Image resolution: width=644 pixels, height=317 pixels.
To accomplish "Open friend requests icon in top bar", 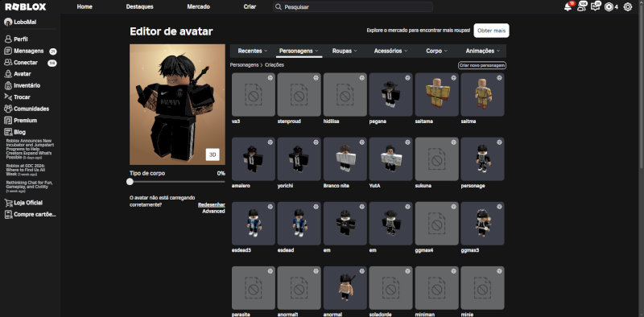I will pos(581,7).
